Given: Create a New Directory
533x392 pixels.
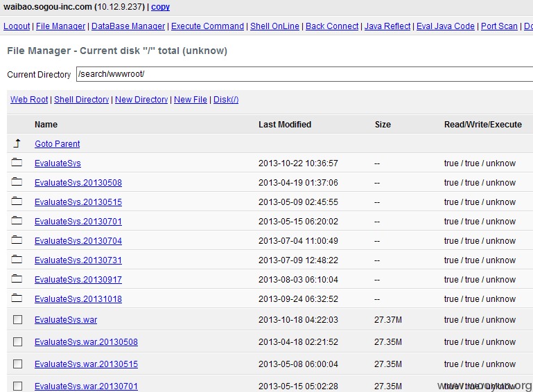Looking at the screenshot, I should (141, 100).
